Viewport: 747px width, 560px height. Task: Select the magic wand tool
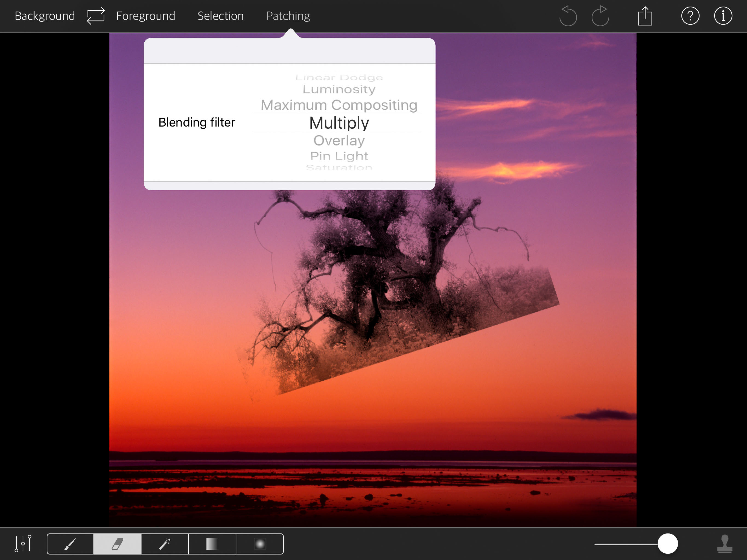(x=165, y=544)
